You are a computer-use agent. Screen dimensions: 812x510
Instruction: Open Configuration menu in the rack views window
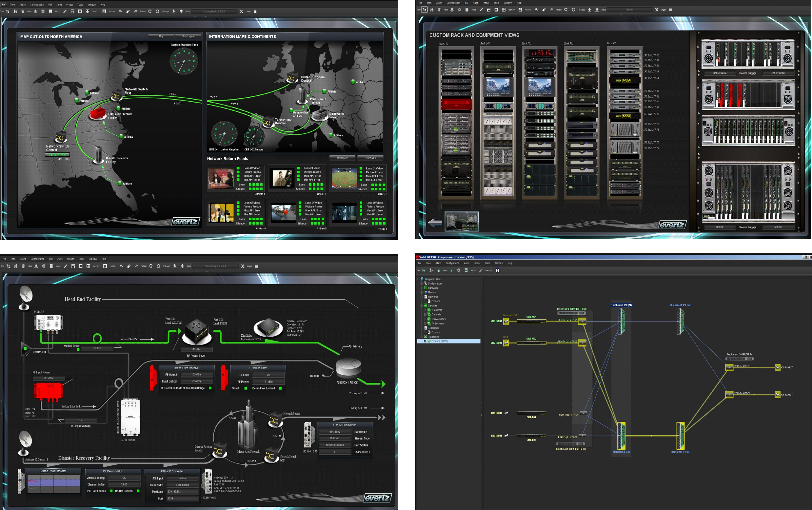click(x=453, y=3)
